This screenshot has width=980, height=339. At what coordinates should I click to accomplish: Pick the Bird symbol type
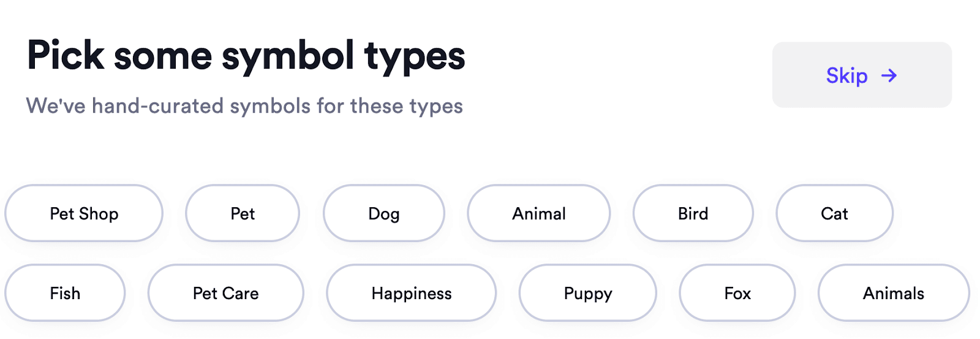point(693,213)
